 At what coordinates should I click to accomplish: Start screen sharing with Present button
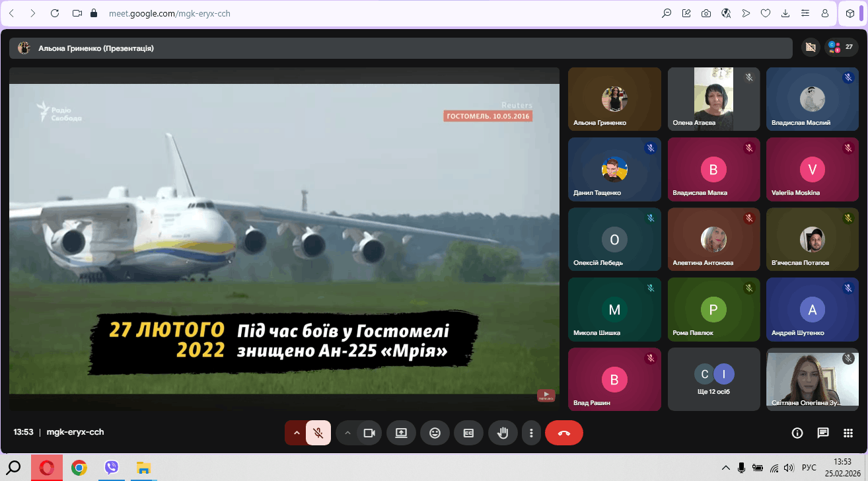[x=401, y=433]
